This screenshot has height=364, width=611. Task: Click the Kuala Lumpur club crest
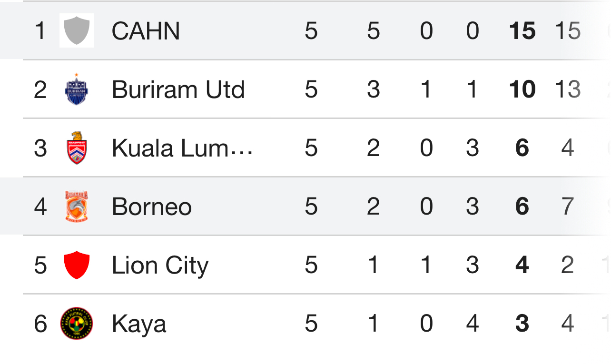point(77,148)
